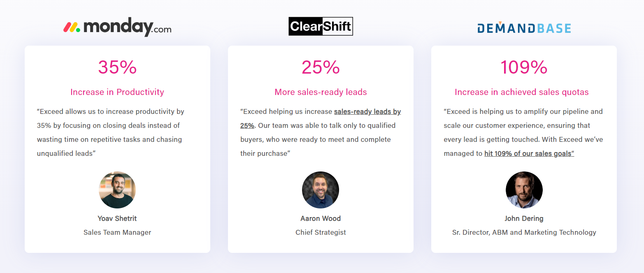Viewport: 644px width, 273px height.
Task: Select Yoav Shetrit's profile photo
Action: (x=117, y=190)
